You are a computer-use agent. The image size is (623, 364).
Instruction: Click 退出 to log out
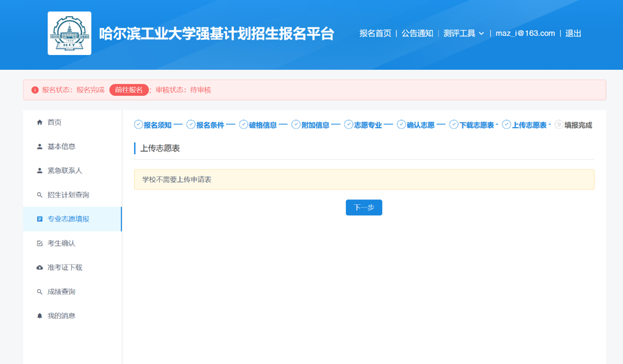(573, 33)
